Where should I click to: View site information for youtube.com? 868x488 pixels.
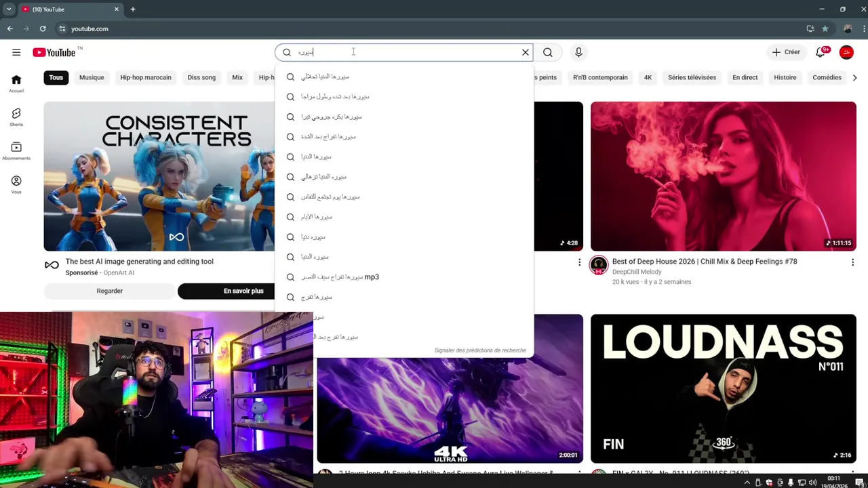[x=62, y=28]
